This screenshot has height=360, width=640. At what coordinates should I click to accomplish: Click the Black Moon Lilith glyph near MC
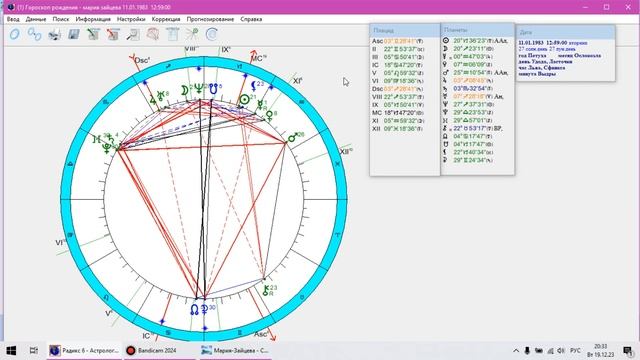(x=253, y=87)
